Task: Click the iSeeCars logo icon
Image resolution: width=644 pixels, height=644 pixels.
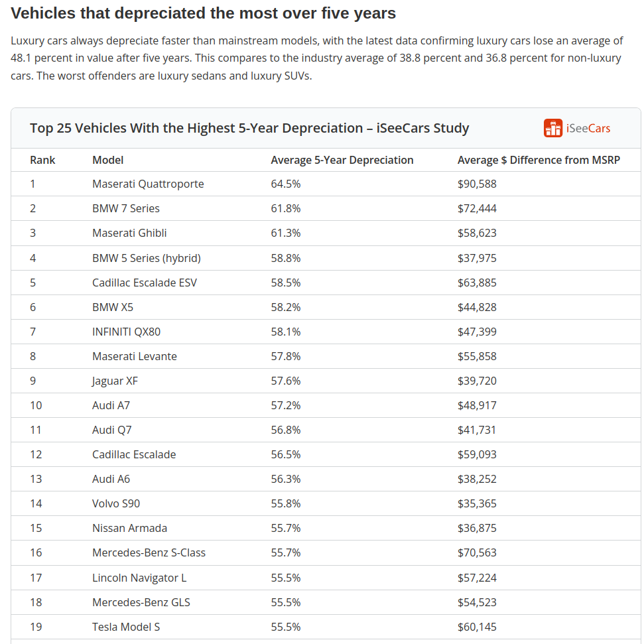Action: tap(552, 128)
